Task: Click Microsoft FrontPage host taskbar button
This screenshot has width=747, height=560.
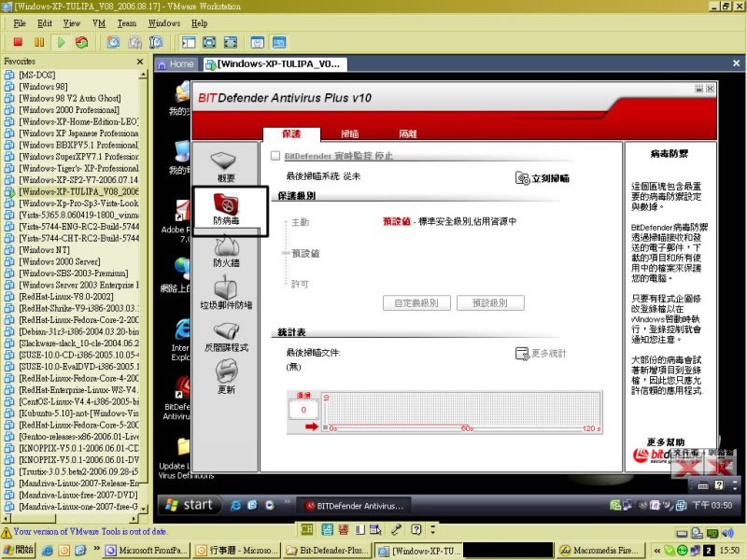Action: tap(147, 551)
